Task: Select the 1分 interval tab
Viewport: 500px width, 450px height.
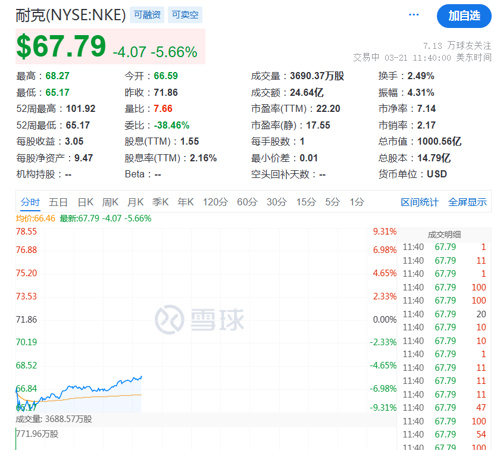Action: point(357,202)
